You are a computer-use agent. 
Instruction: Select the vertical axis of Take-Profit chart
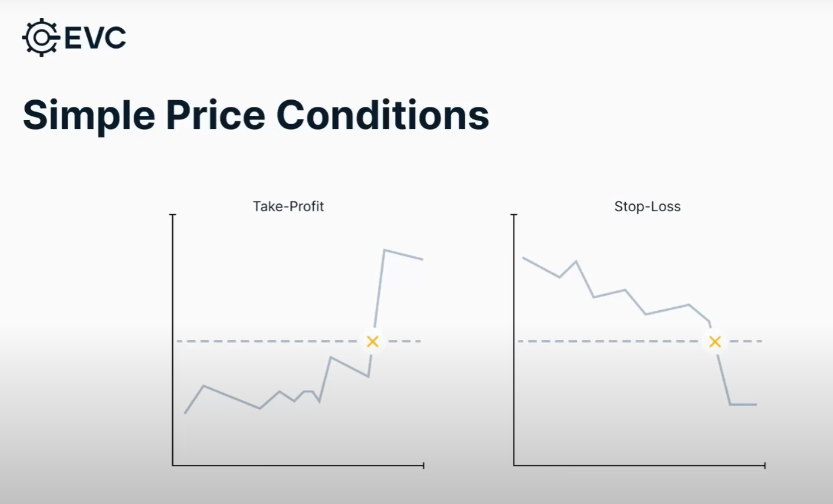tap(173, 340)
